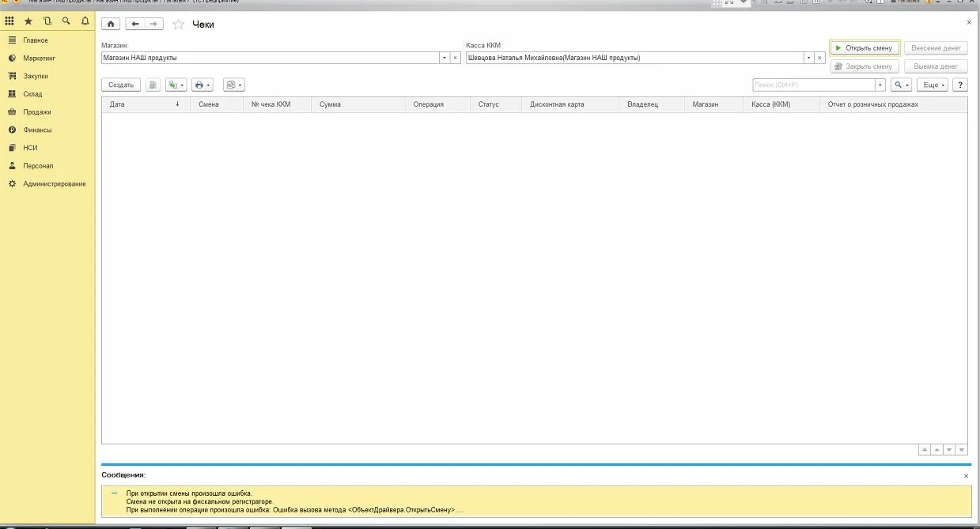Click the Сумма column header
Viewport: 980px width, 529px height.
coord(358,104)
